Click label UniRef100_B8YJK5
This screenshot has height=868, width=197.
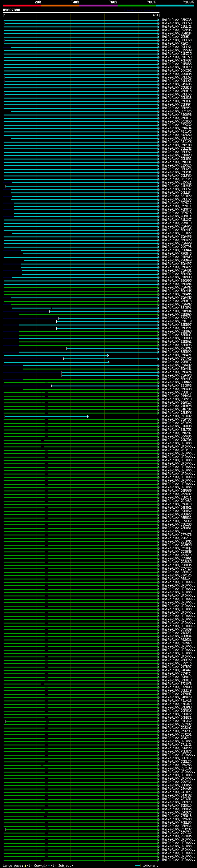177,111
